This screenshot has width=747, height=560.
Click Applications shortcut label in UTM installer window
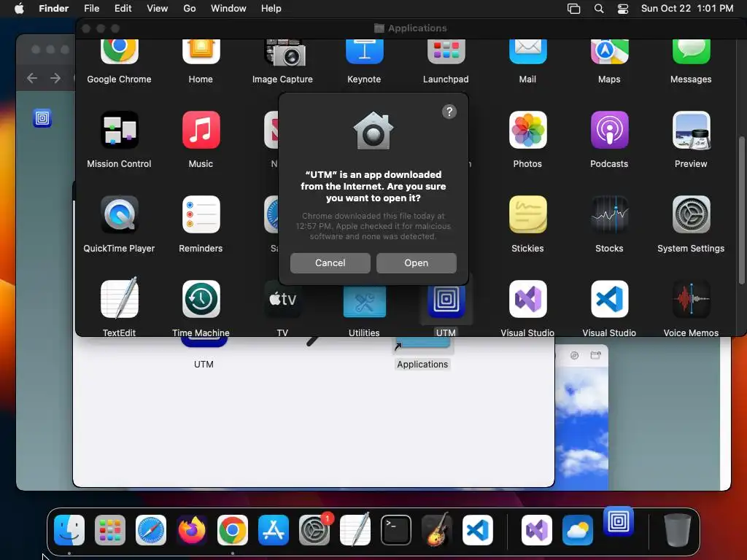click(x=422, y=365)
